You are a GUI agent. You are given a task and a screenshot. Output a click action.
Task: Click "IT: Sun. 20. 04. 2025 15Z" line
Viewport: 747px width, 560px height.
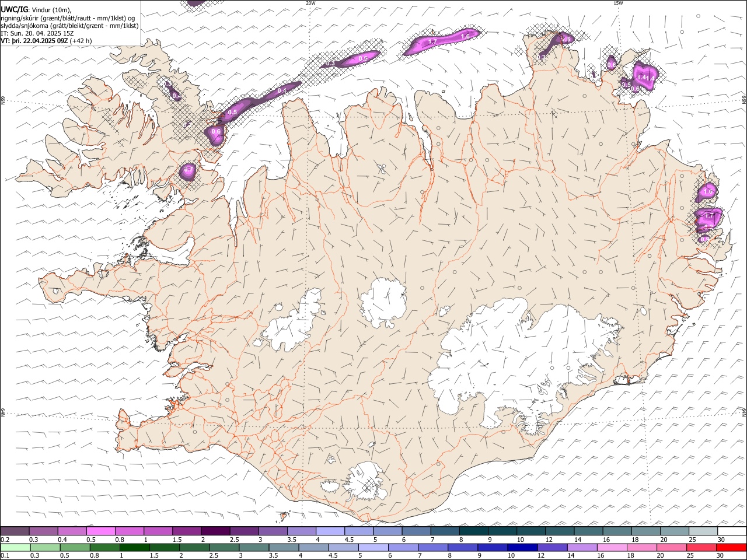tap(37, 34)
